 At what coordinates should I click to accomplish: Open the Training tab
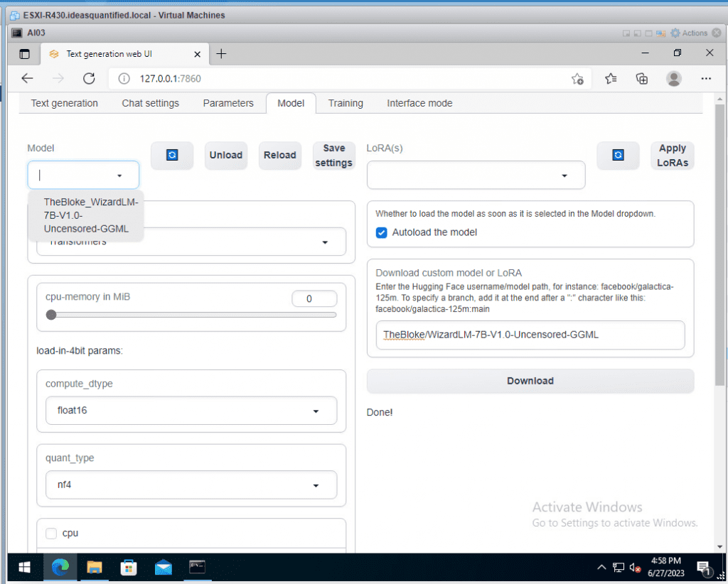pos(346,103)
